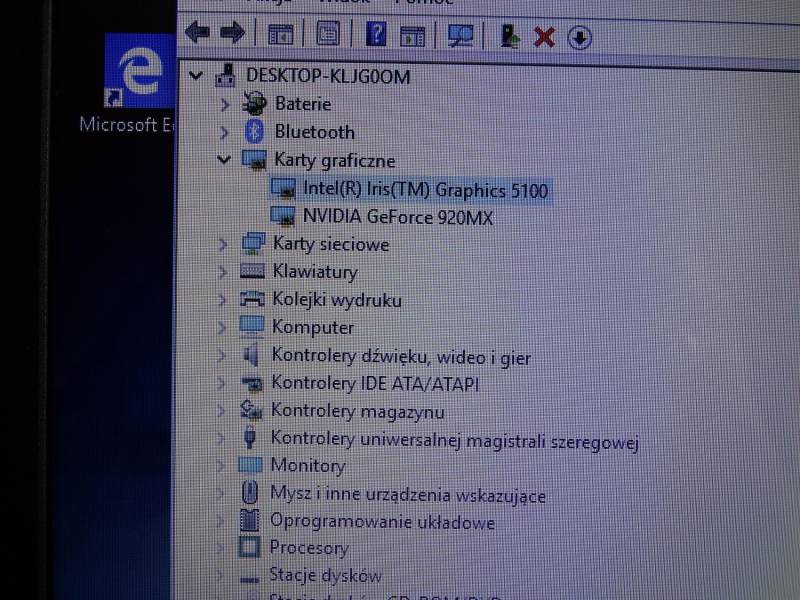Expand the Bluetooth category
800x600 pixels.
tap(224, 133)
